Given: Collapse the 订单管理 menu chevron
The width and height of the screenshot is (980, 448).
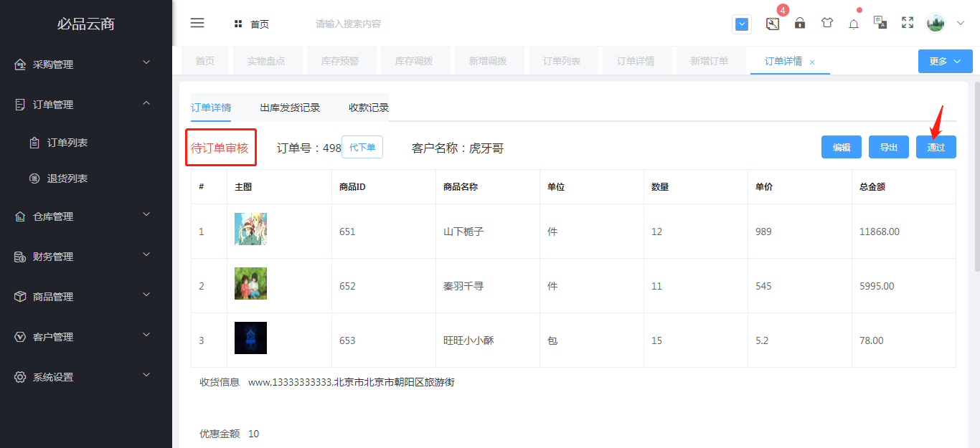Looking at the screenshot, I should [x=146, y=103].
